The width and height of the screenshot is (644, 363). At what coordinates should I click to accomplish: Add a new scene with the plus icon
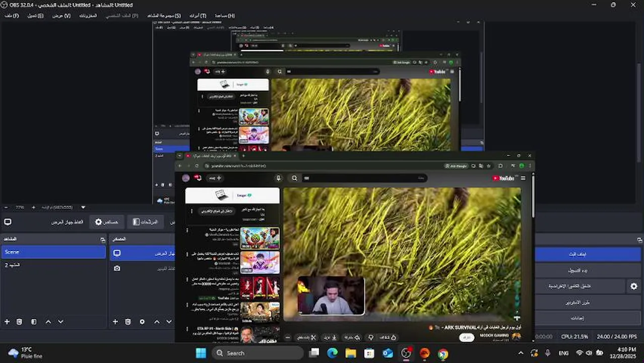(7, 322)
